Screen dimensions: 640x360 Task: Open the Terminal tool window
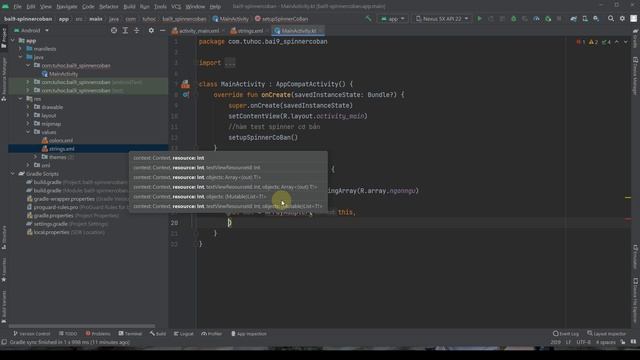coord(130,334)
